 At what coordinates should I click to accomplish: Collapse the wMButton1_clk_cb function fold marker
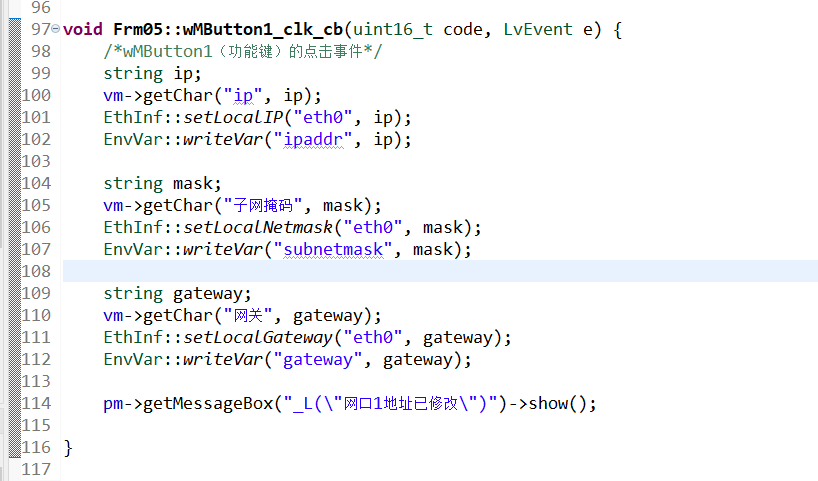(x=55, y=29)
